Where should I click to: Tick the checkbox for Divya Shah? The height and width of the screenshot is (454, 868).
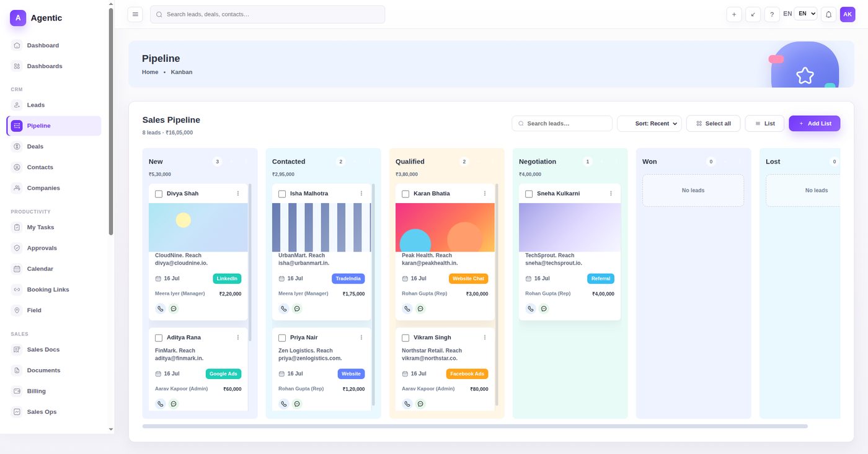(159, 194)
